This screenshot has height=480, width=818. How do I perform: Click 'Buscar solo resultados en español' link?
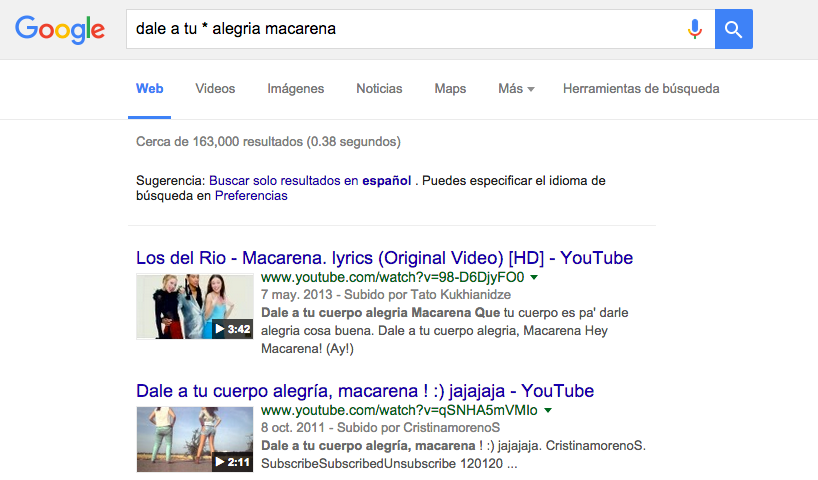tap(310, 181)
